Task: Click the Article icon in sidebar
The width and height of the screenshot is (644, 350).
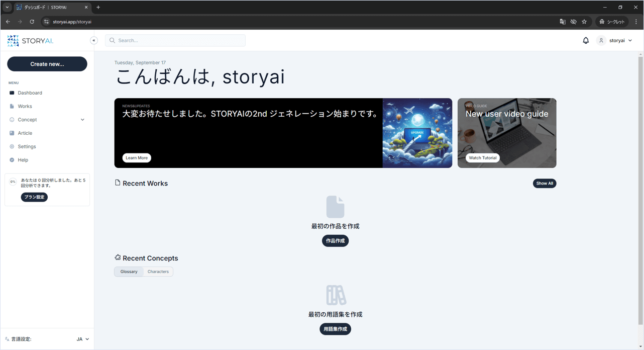Action: [12, 133]
